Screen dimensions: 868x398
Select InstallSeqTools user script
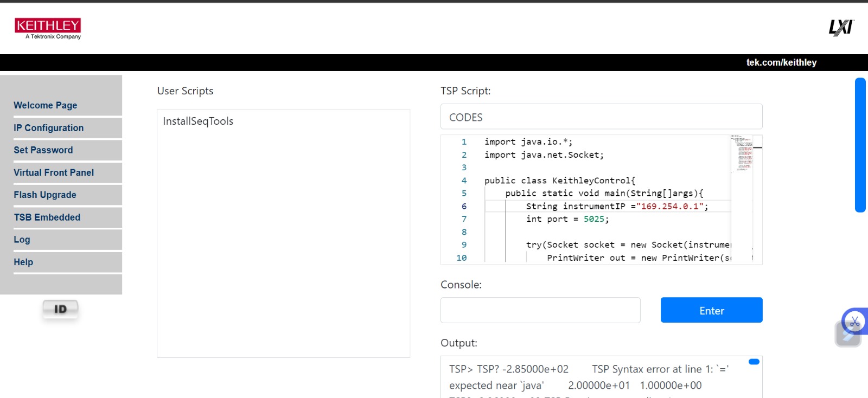coord(198,121)
